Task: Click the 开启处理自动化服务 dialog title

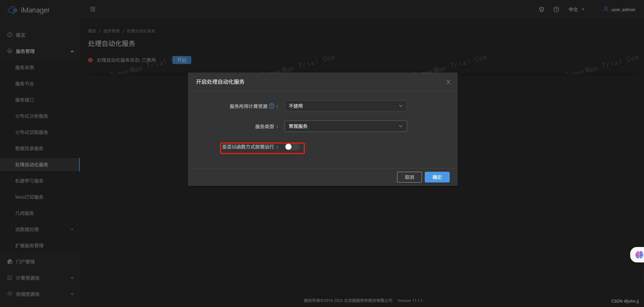Action: (x=220, y=82)
